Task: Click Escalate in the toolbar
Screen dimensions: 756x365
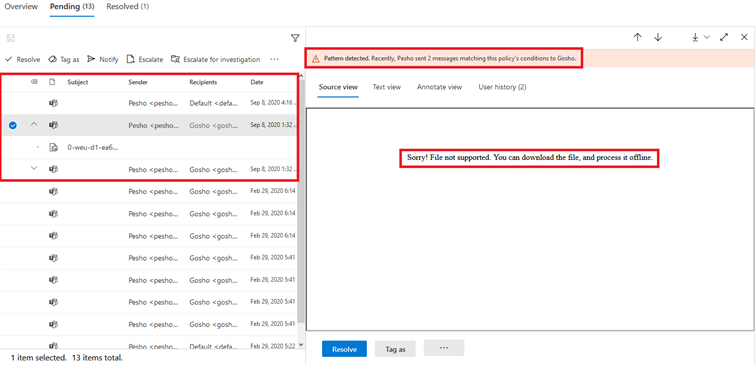Action: pyautogui.click(x=145, y=59)
